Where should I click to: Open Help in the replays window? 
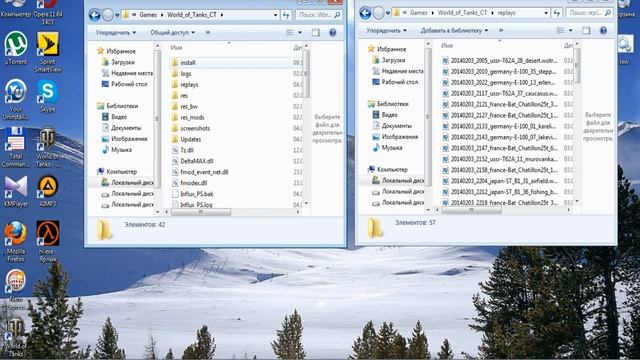pos(603,31)
